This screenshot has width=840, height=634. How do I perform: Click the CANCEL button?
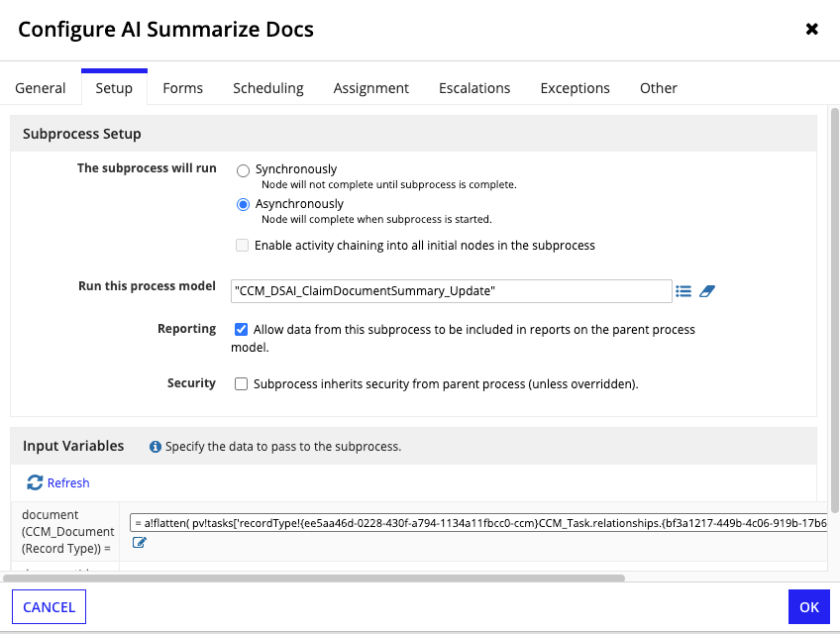[x=49, y=606]
